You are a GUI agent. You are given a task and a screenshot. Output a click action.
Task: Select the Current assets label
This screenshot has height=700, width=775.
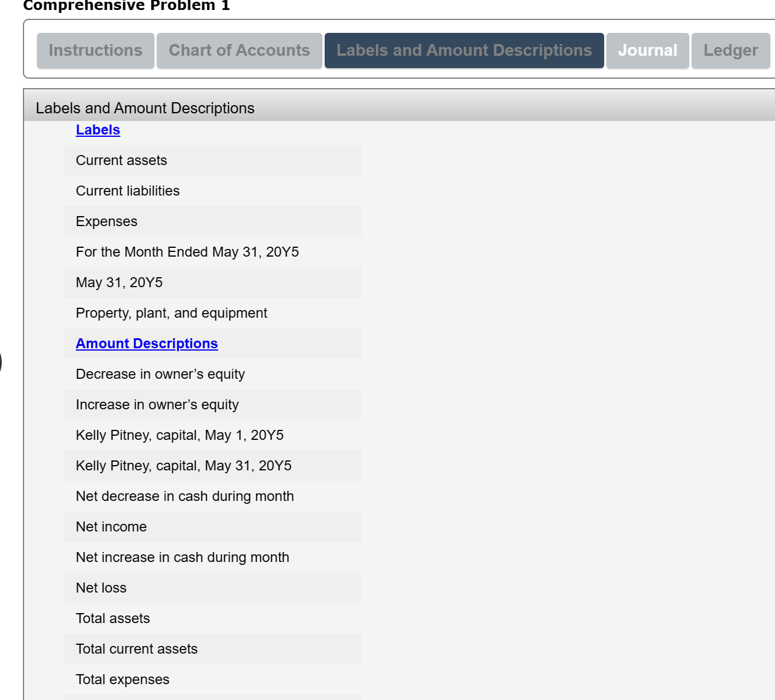coord(120,160)
